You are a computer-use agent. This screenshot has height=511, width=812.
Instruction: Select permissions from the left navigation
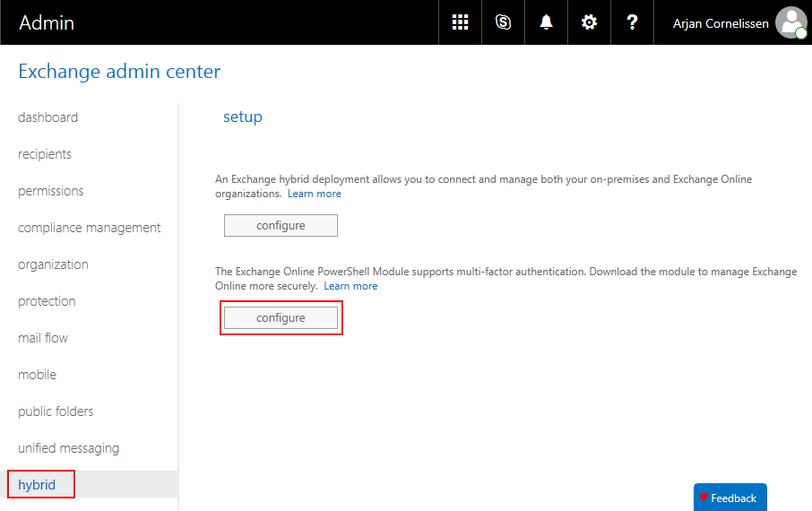click(x=51, y=191)
